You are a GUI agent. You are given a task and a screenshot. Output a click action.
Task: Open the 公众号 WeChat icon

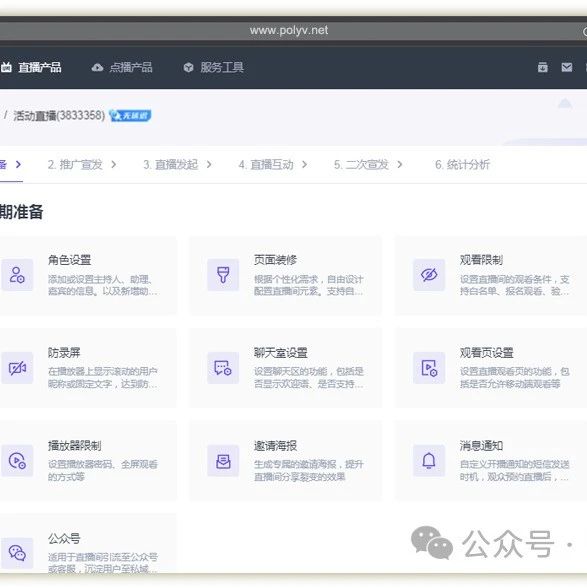pos(17,554)
